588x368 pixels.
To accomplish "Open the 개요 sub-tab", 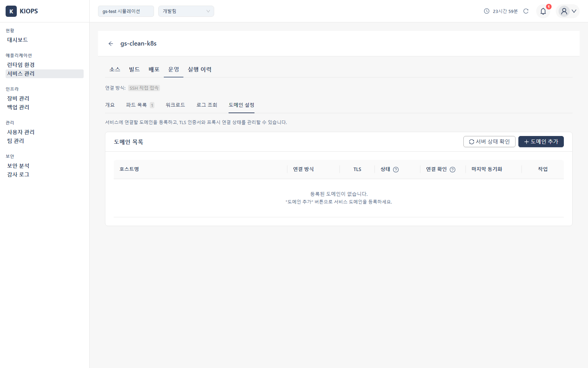I will point(110,105).
